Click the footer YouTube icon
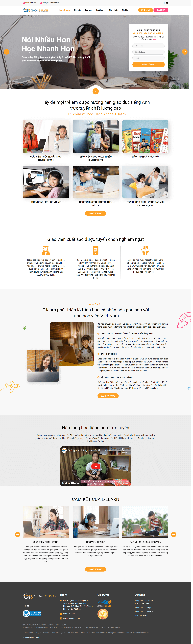 (28, 606)
